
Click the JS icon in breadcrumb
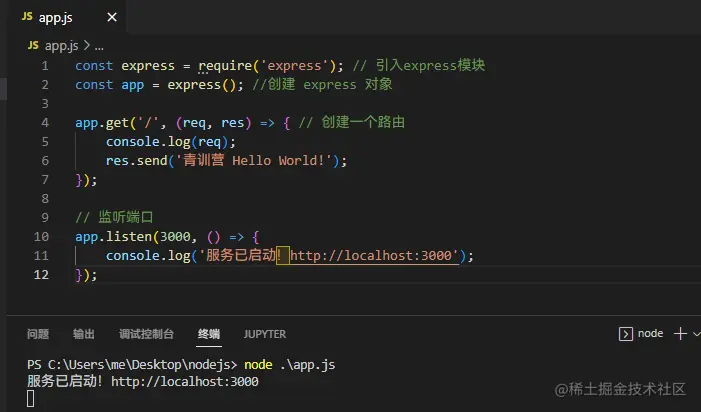point(33,45)
